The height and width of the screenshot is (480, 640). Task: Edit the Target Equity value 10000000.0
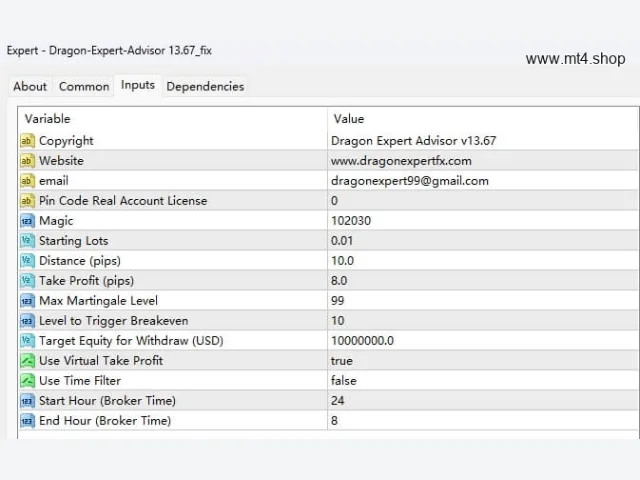click(362, 341)
